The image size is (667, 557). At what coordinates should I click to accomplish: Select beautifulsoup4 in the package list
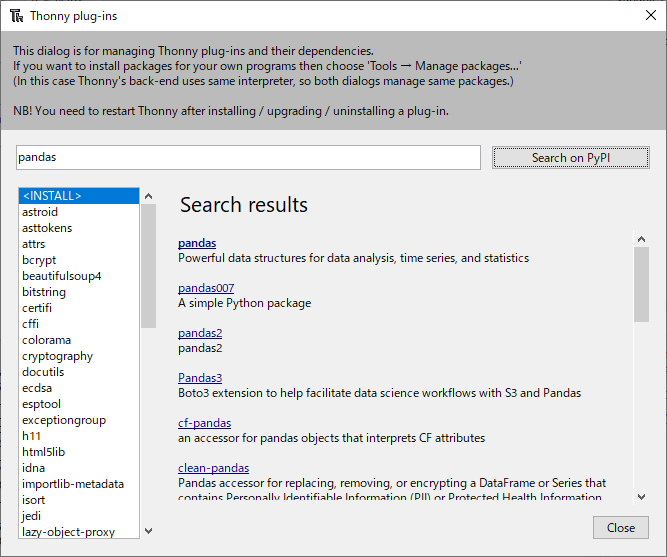pyautogui.click(x=79, y=276)
